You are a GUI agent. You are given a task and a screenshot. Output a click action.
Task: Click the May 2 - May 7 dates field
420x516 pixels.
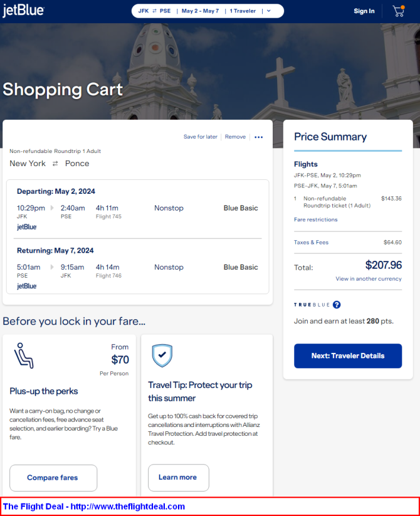[x=200, y=11]
